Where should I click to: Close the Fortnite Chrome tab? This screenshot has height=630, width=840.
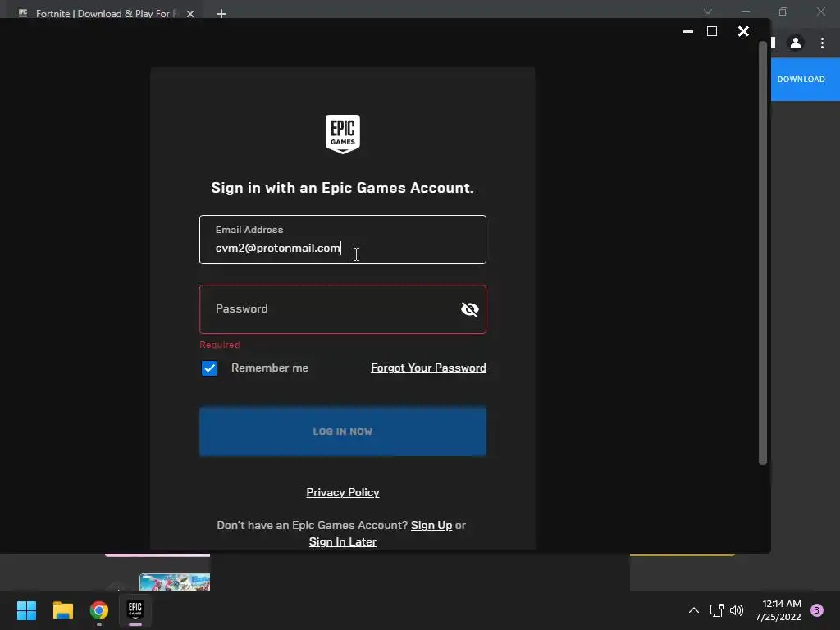[x=190, y=14]
